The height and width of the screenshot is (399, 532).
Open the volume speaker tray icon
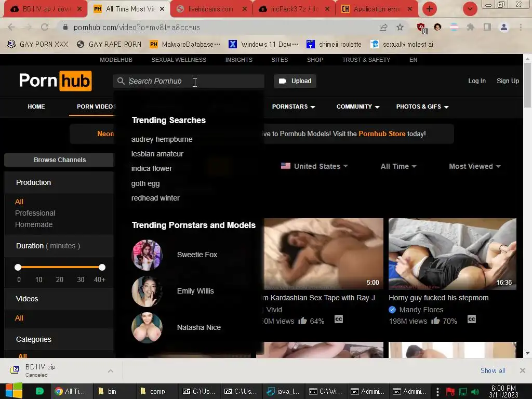pyautogui.click(x=475, y=392)
